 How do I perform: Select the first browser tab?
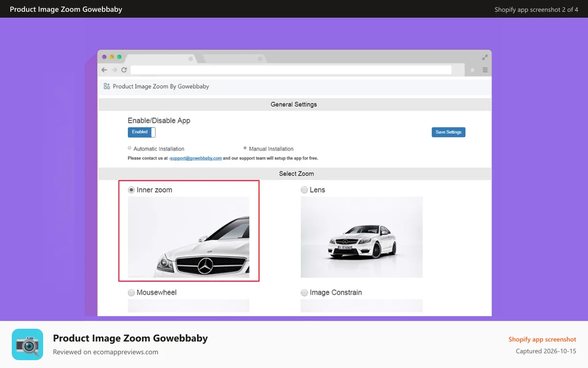pyautogui.click(x=160, y=58)
